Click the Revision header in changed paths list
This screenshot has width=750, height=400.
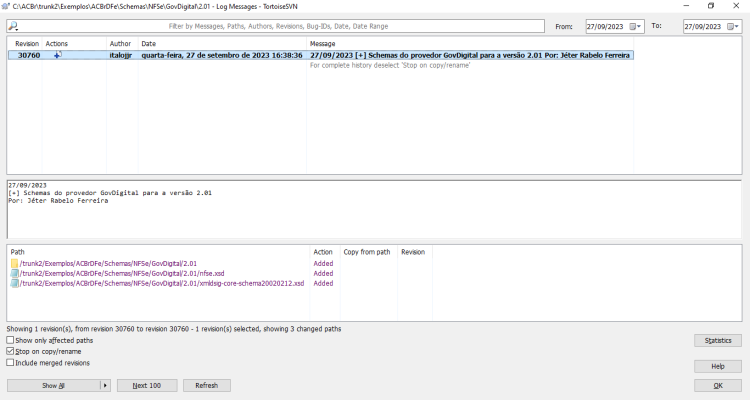[x=415, y=252]
